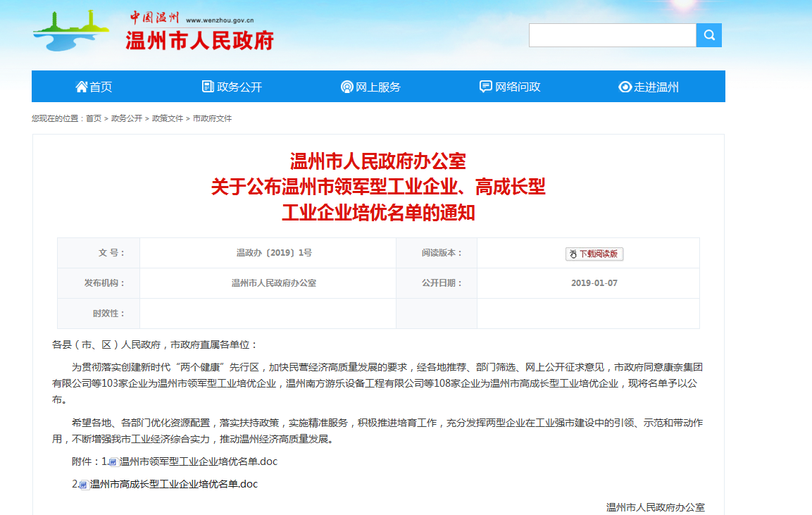Click the doc file icon of attachment 2

(x=83, y=485)
